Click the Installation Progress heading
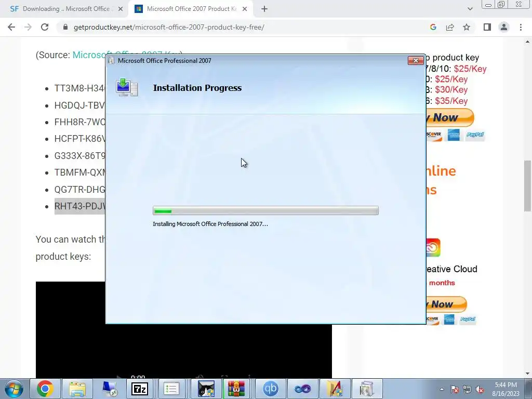 tap(197, 88)
